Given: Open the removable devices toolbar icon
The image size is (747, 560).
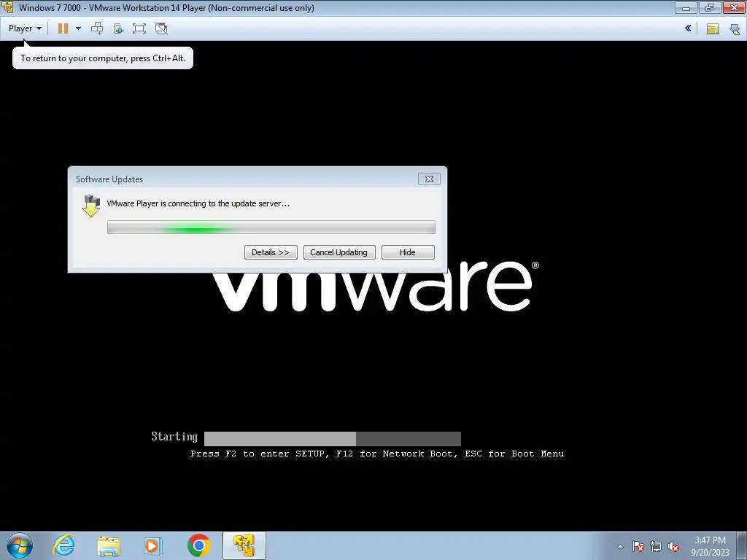Looking at the screenshot, I should coord(119,28).
